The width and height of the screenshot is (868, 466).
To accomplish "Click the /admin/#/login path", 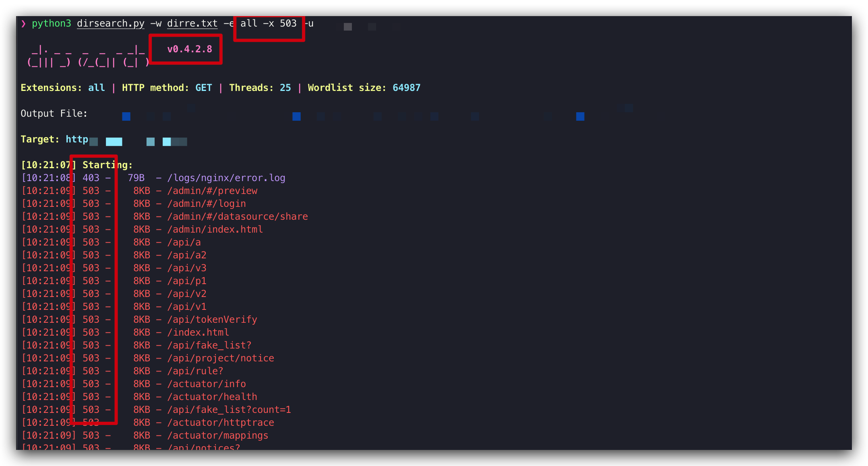I will 207,203.
